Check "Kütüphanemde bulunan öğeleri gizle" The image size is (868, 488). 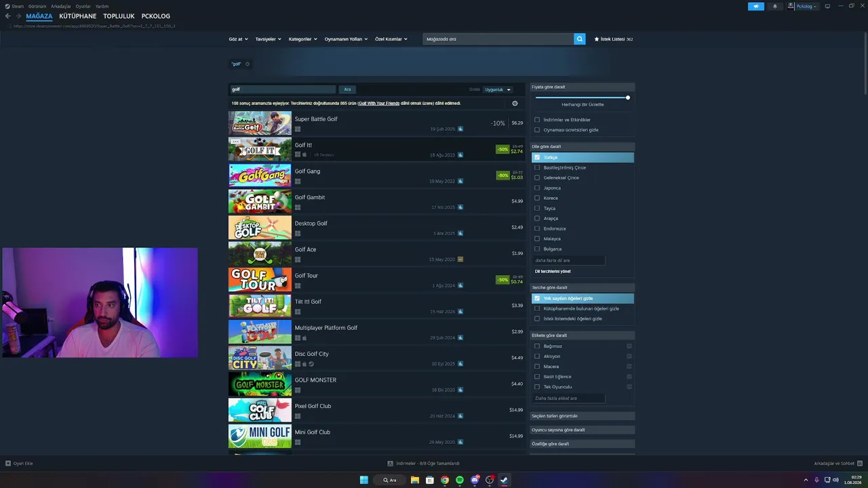[537, 308]
